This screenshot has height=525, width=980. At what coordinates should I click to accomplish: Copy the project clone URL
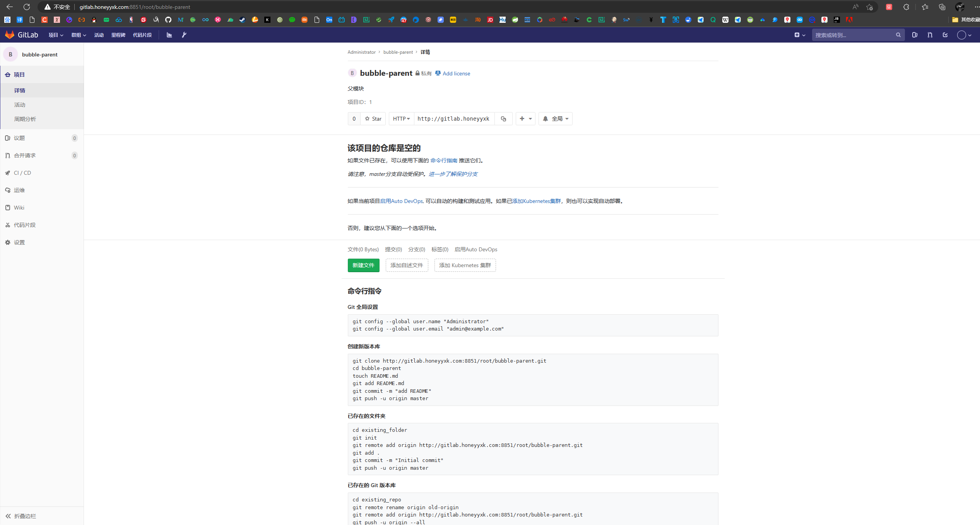[x=503, y=119]
